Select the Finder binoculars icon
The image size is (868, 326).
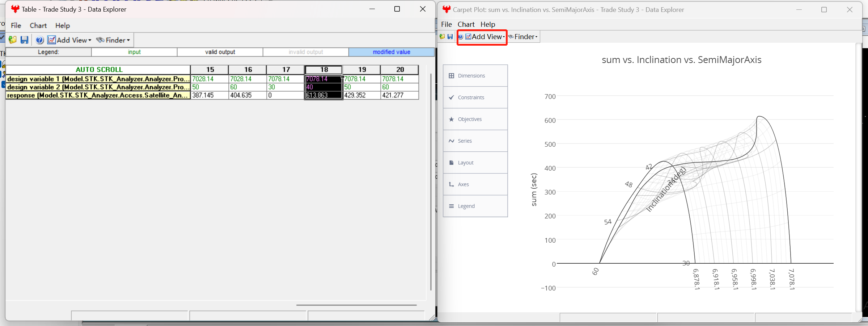tap(101, 40)
